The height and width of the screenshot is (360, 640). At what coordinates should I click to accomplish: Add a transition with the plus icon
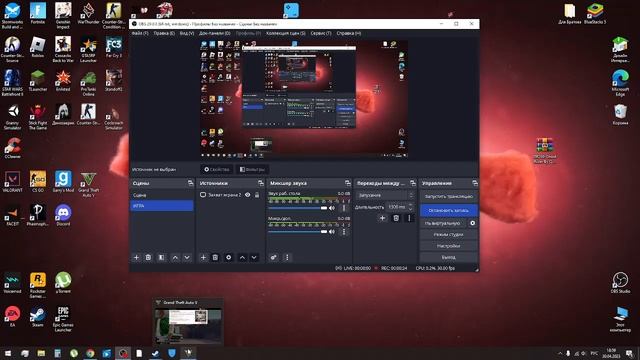pos(382,218)
